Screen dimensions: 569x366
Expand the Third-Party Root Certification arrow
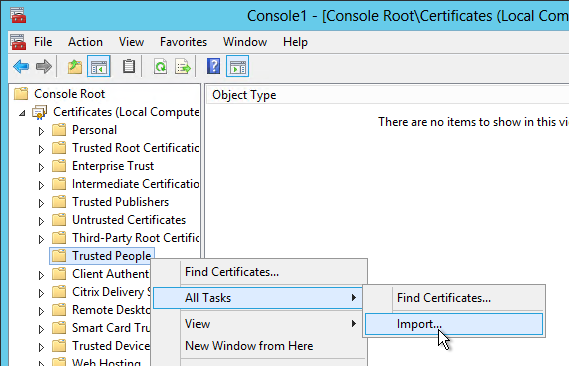click(x=41, y=239)
